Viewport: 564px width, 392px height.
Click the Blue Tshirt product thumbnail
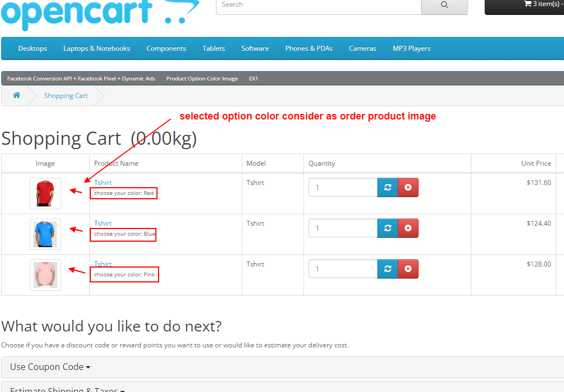tap(45, 233)
